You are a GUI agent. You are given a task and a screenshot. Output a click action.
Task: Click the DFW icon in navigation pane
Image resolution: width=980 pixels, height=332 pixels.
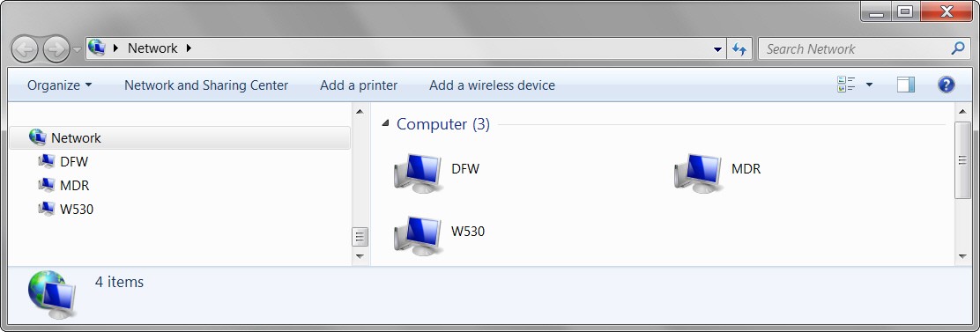coord(46,162)
